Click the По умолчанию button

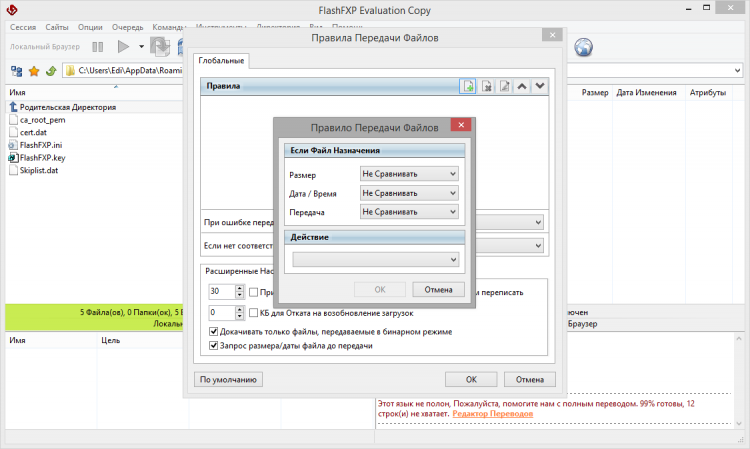228,379
